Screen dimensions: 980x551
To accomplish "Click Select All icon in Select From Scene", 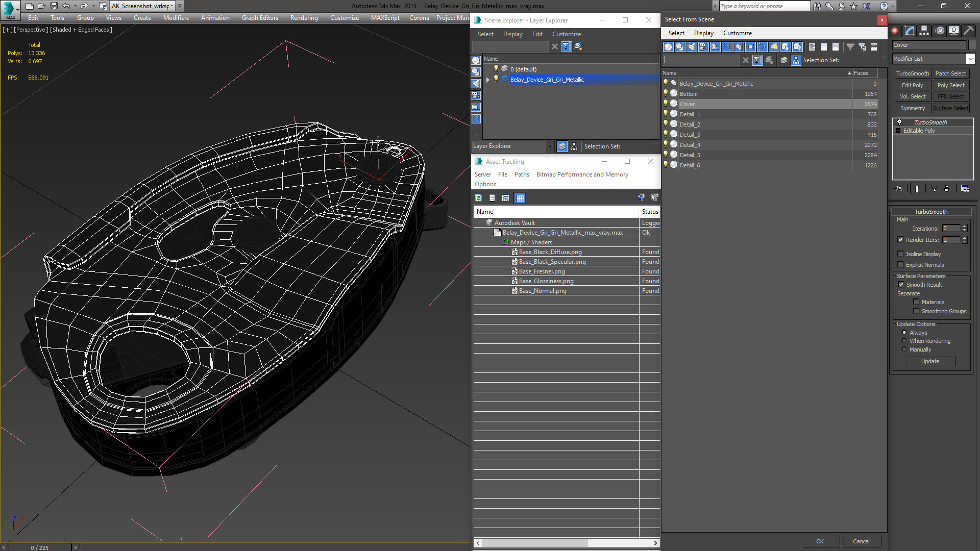I will 812,47.
